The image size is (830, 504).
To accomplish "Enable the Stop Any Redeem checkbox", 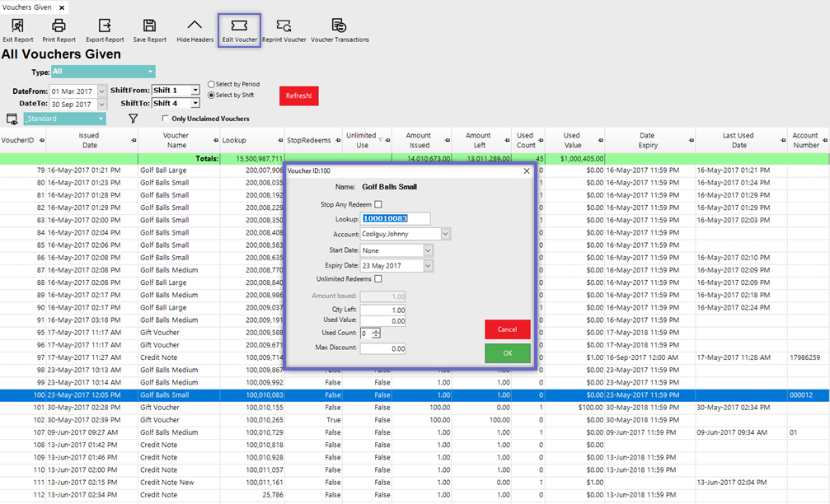I will 378,204.
